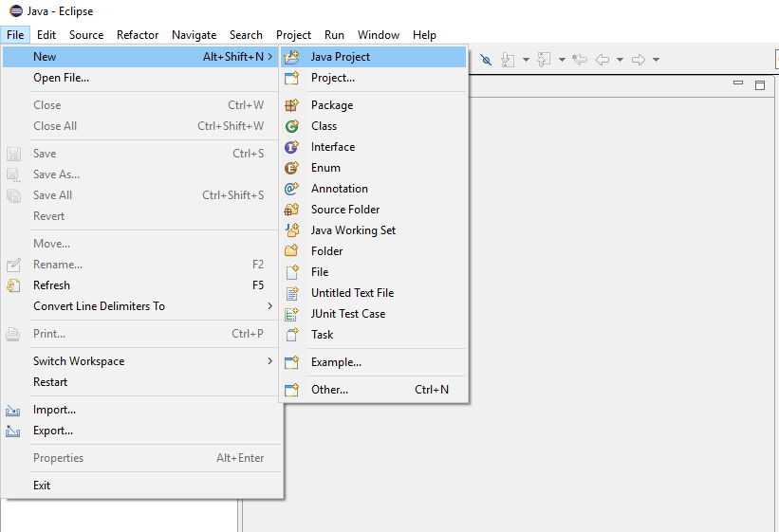Toggle Skip All Breakpoints in toolbar
The height and width of the screenshot is (532, 779).
[x=486, y=60]
